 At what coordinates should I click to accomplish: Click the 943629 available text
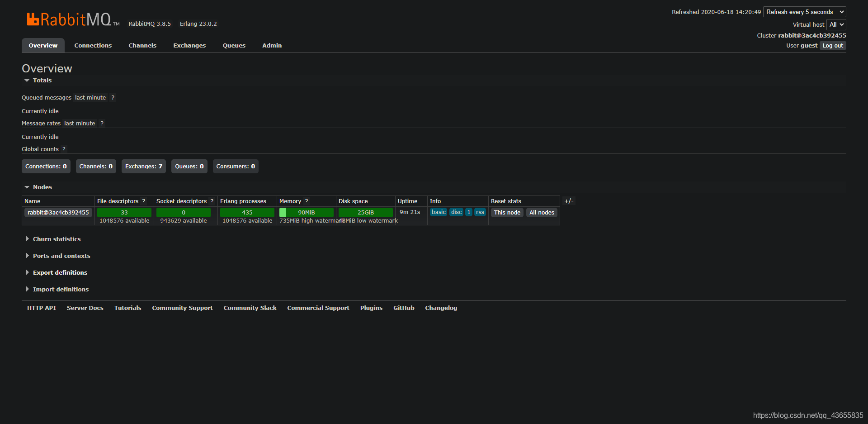click(x=184, y=220)
